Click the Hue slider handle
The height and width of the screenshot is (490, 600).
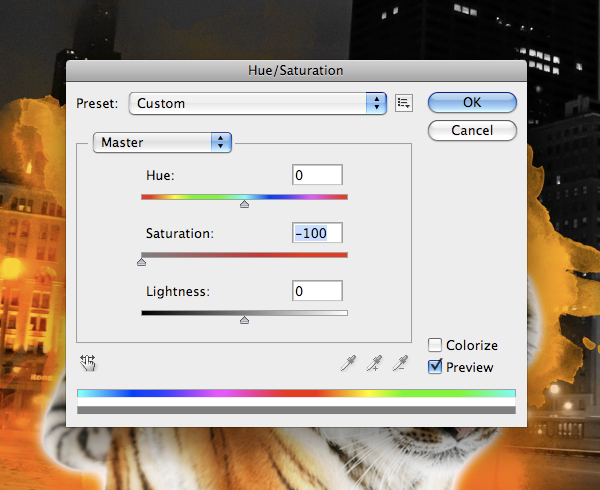245,204
